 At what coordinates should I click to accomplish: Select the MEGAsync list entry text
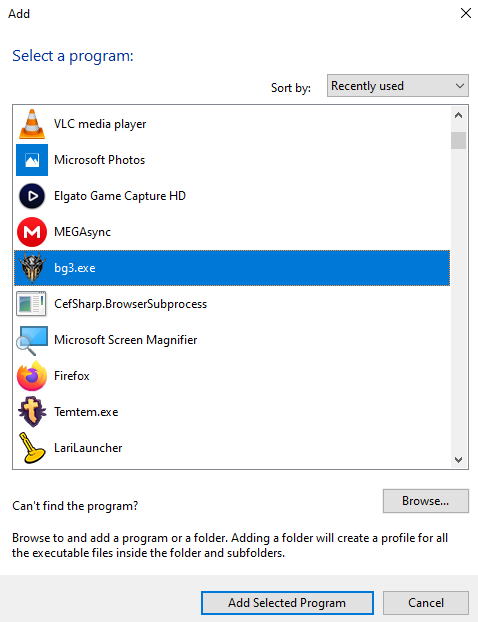click(x=83, y=232)
